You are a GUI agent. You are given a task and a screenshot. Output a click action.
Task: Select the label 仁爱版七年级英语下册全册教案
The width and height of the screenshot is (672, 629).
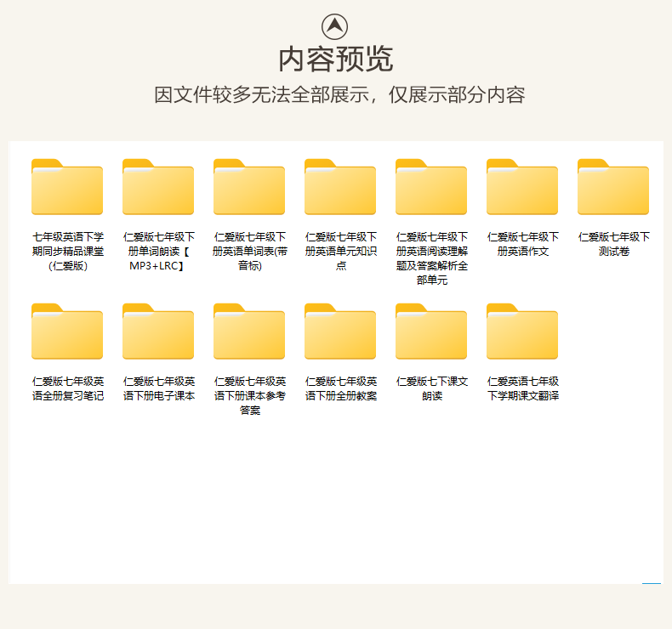coord(341,388)
